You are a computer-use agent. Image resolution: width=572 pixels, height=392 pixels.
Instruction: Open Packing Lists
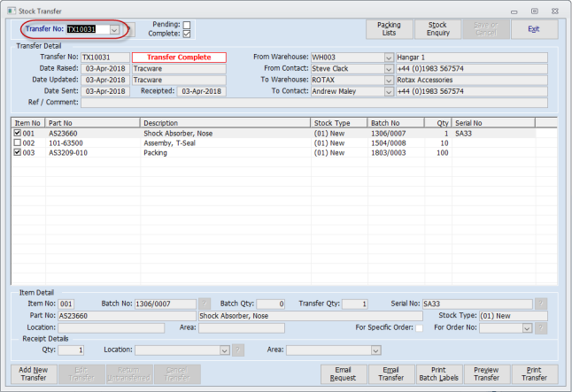coord(389,29)
